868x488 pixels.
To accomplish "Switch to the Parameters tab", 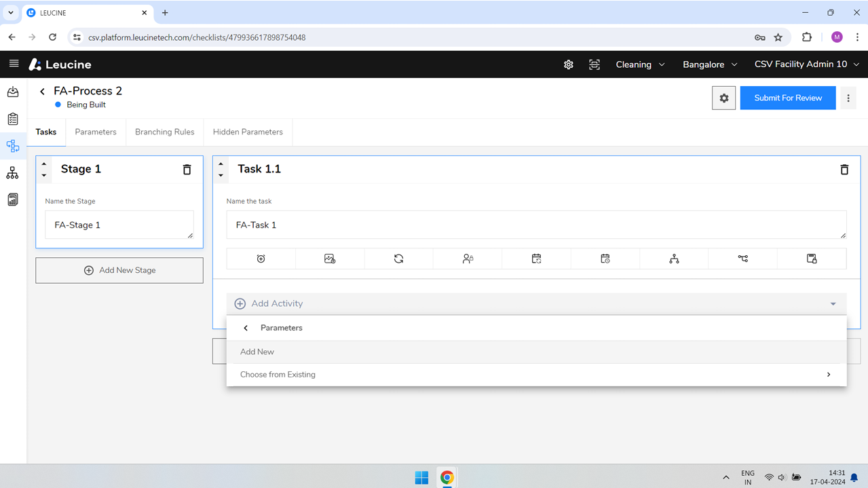I will point(96,132).
